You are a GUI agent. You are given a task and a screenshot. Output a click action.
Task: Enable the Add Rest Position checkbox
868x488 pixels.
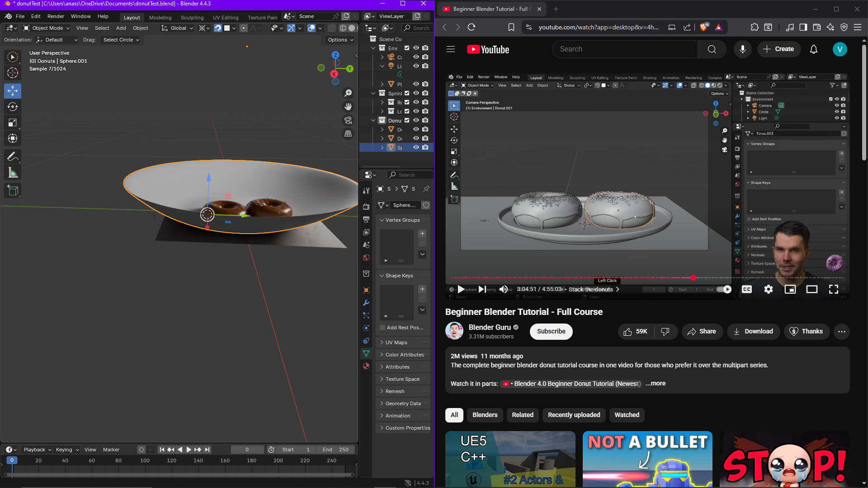(x=382, y=328)
